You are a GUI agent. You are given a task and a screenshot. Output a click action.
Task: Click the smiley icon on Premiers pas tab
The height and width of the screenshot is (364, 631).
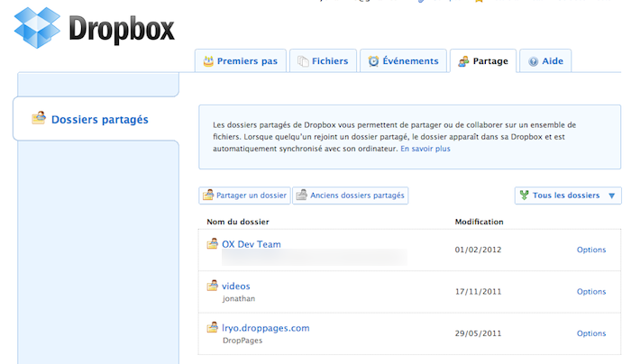[209, 61]
